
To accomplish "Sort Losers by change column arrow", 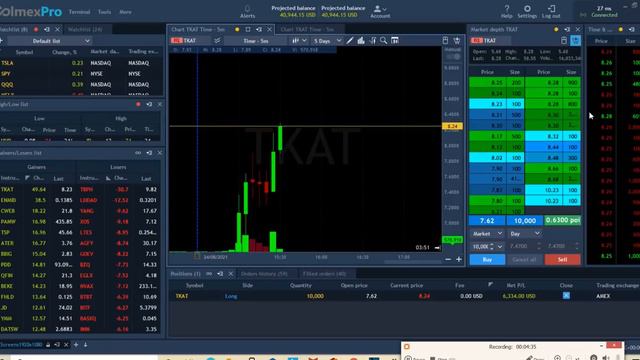I will pyautogui.click(x=108, y=178).
